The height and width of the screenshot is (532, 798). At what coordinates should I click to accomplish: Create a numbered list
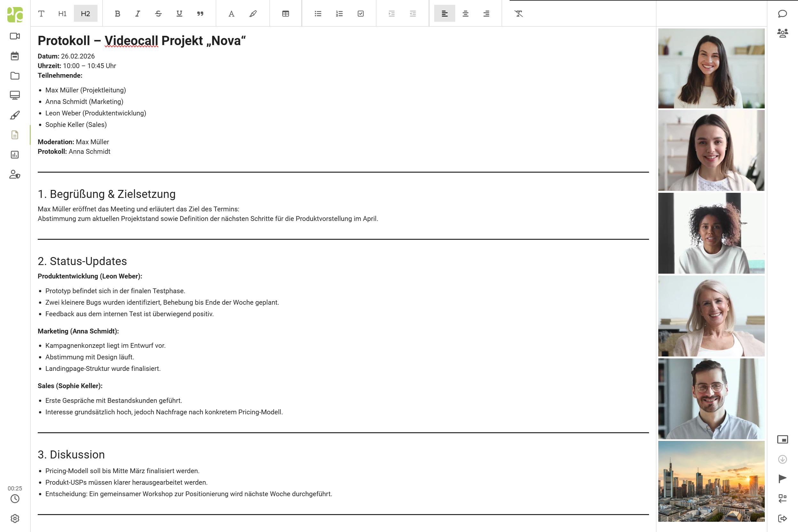[x=339, y=13]
